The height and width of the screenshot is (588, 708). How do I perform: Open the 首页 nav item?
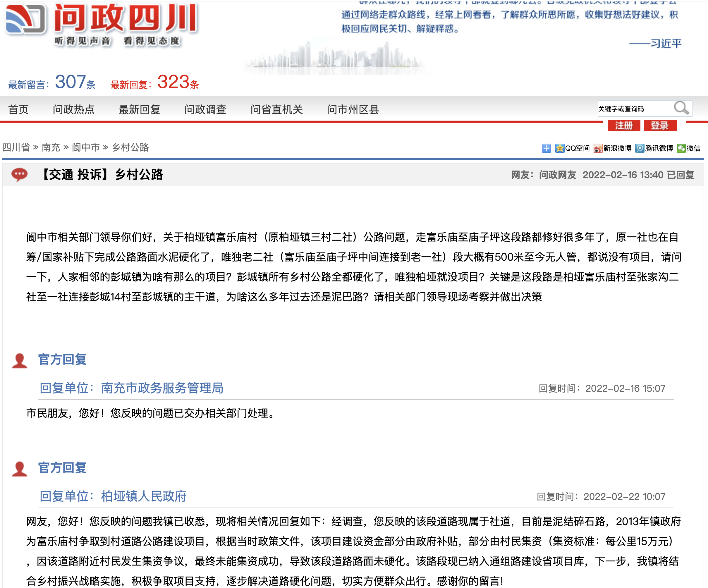pyautogui.click(x=18, y=110)
